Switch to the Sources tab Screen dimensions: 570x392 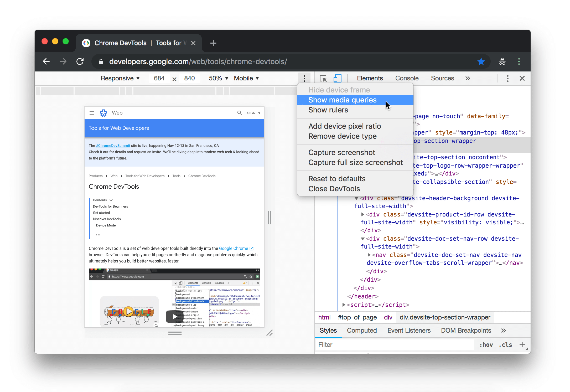[x=442, y=78]
